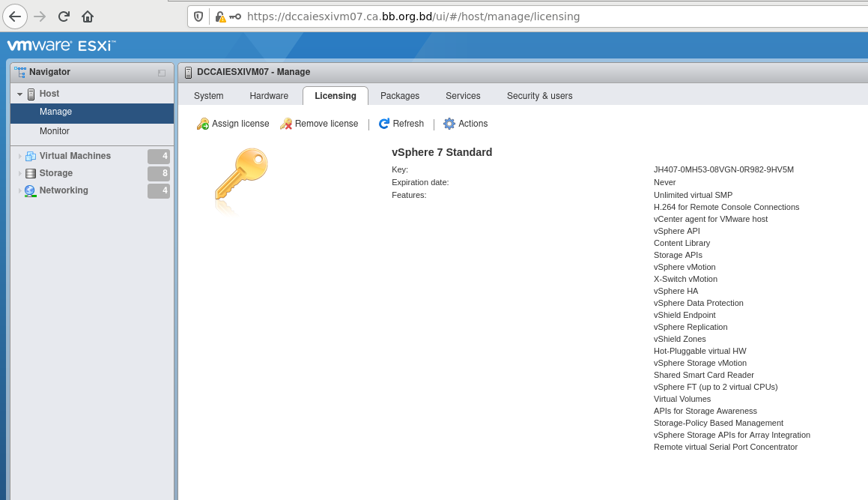Click the blue Refresh arrow icon
868x500 pixels.
coord(383,124)
